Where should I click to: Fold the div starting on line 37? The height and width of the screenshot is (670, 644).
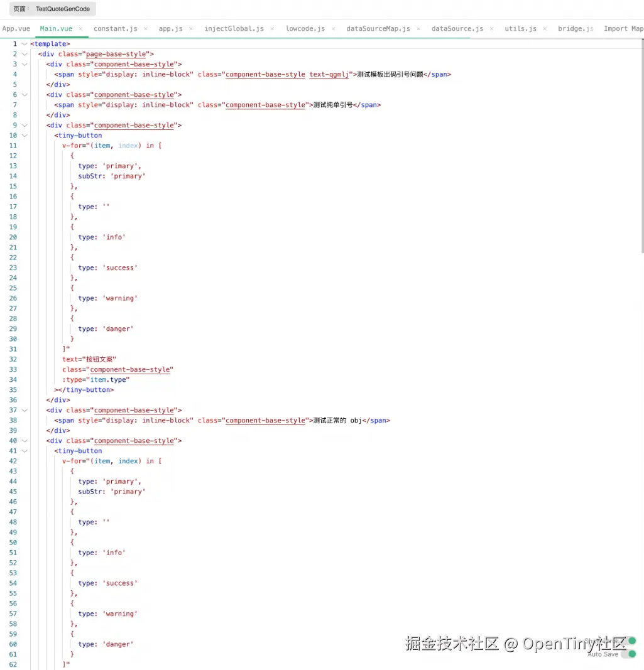click(x=25, y=411)
